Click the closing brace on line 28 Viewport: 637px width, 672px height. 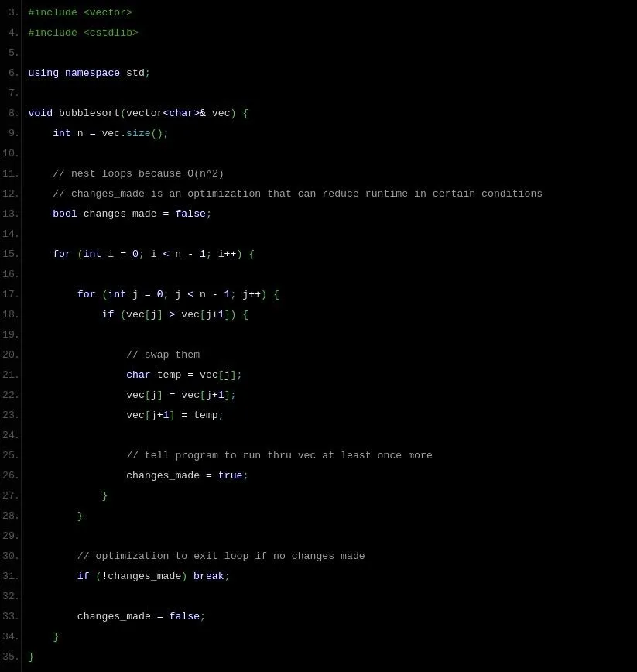click(x=80, y=516)
